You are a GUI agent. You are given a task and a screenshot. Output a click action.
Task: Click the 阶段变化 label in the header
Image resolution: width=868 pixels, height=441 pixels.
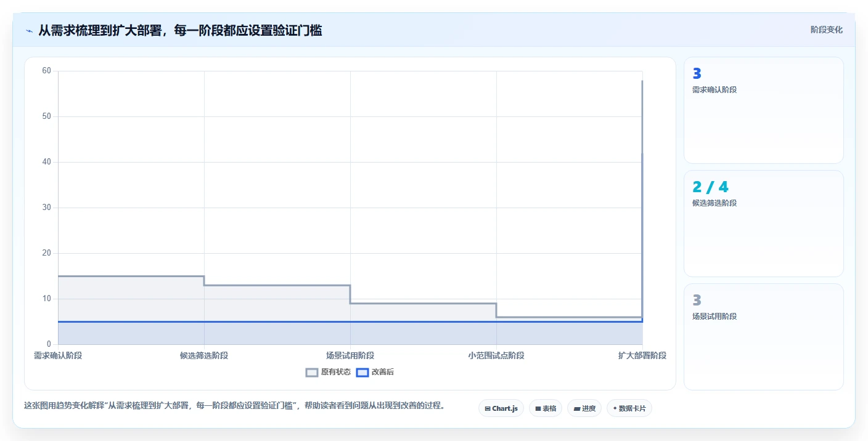point(826,30)
